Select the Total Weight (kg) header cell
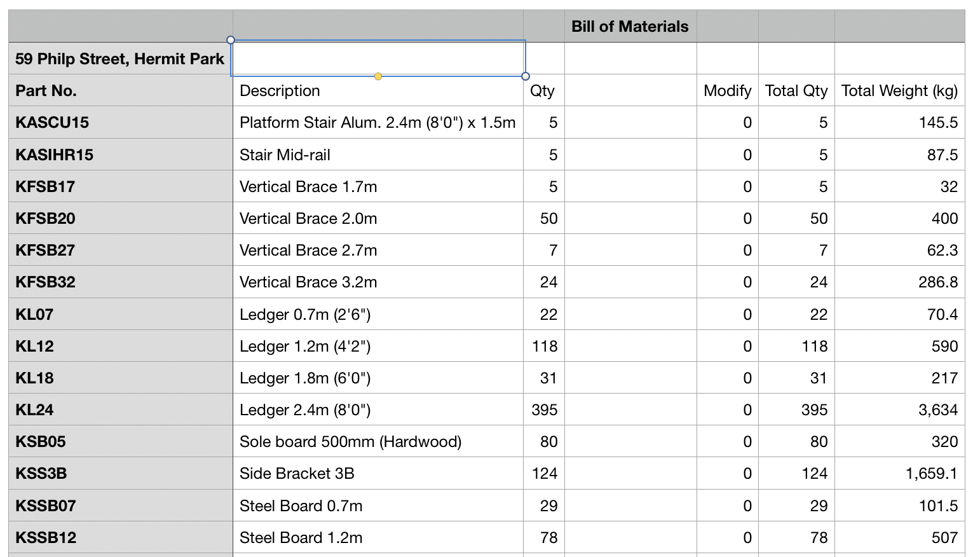Image resolution: width=980 pixels, height=557 pixels. point(900,90)
